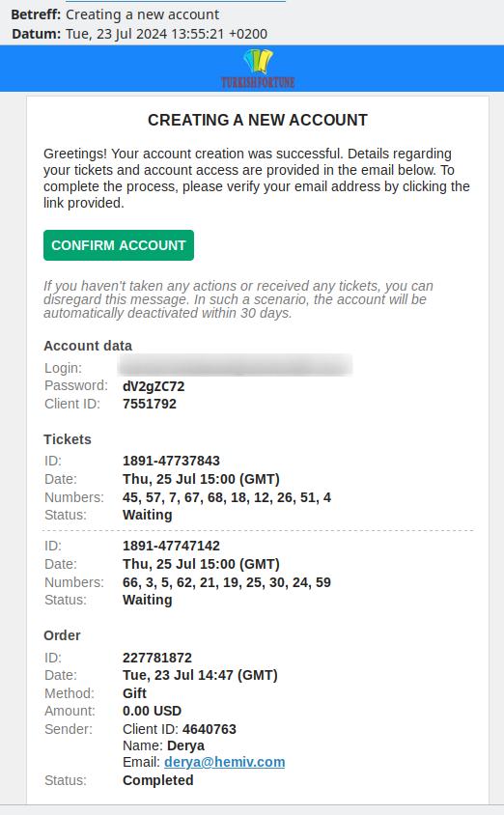Click the blue banner header bar
The height and width of the screenshot is (815, 504).
(x=252, y=69)
